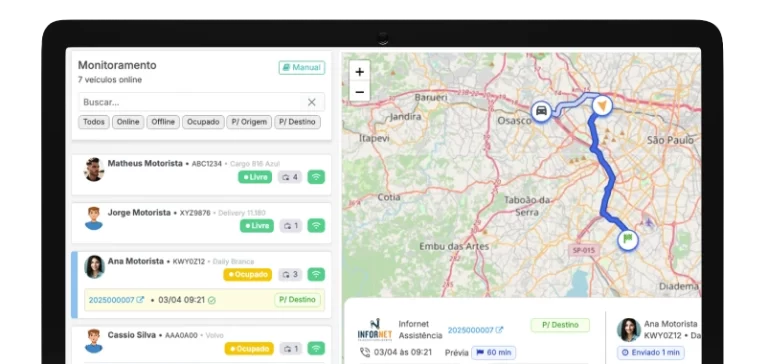The width and height of the screenshot is (768, 364).
Task: Click Jorge Motorista's wifi signal icon
Action: (x=316, y=226)
